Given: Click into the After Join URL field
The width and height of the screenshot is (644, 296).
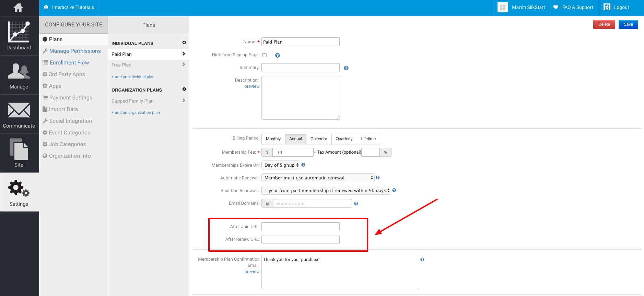Looking at the screenshot, I should [300, 227].
